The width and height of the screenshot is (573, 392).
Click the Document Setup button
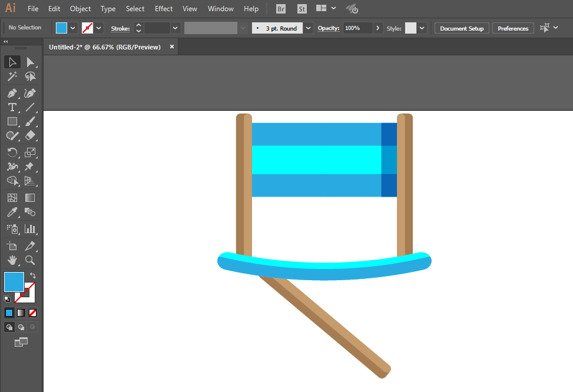462,28
